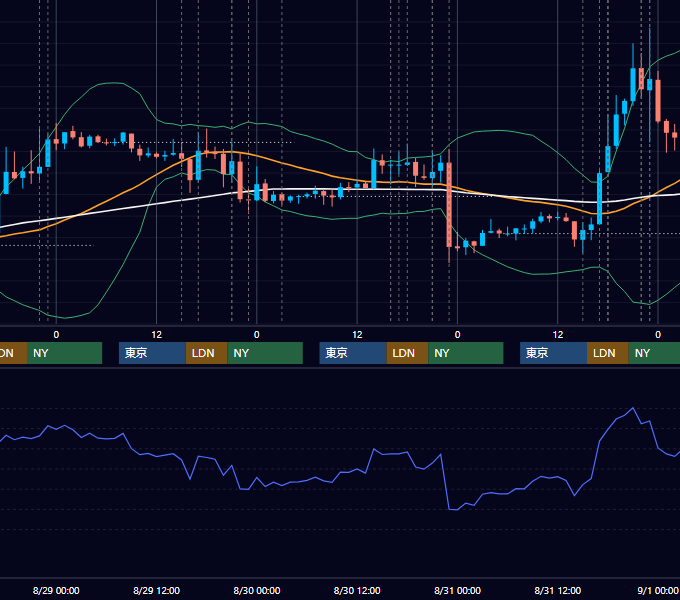
Task: Click the hour label 12 above 8/31 12:00
Action: click(558, 335)
